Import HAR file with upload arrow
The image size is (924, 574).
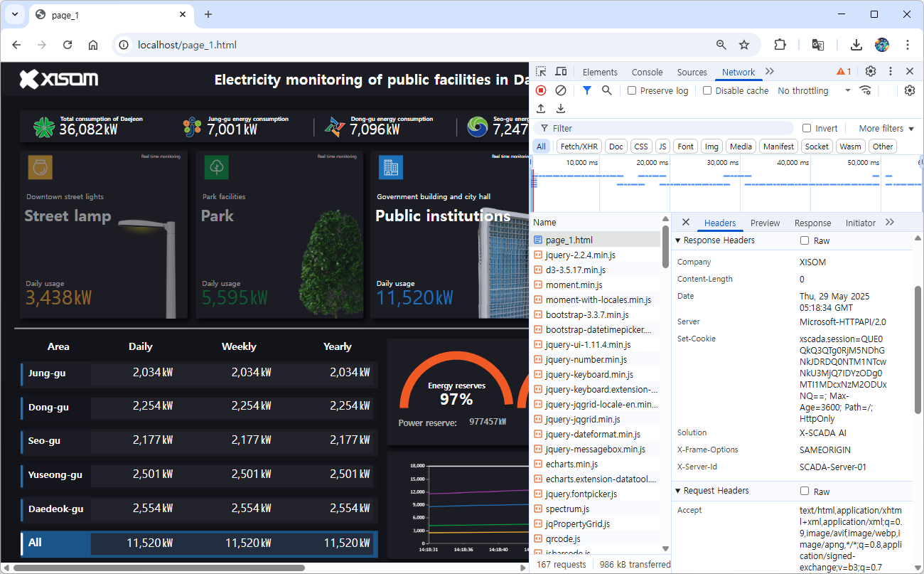541,109
